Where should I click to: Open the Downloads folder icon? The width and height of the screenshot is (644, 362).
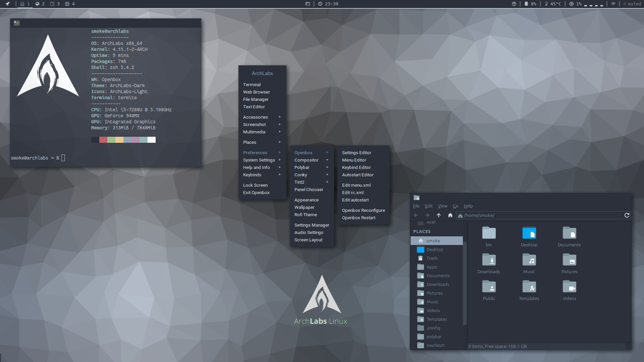click(x=489, y=260)
